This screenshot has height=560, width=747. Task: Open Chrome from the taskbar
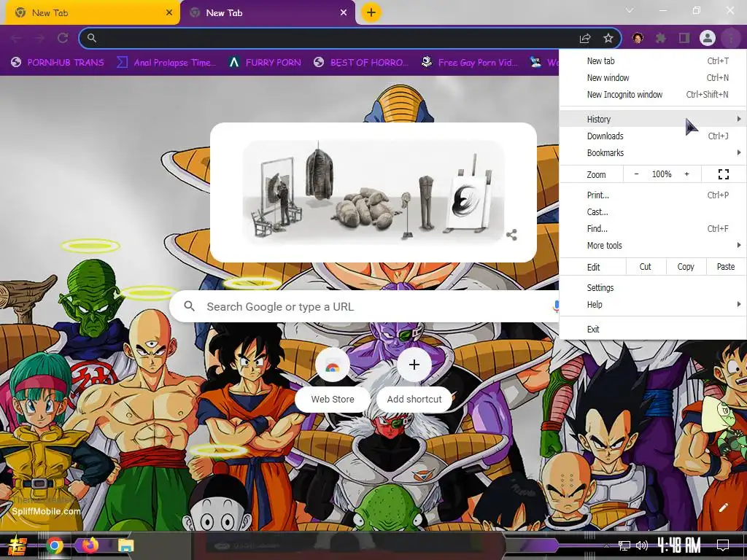point(55,545)
